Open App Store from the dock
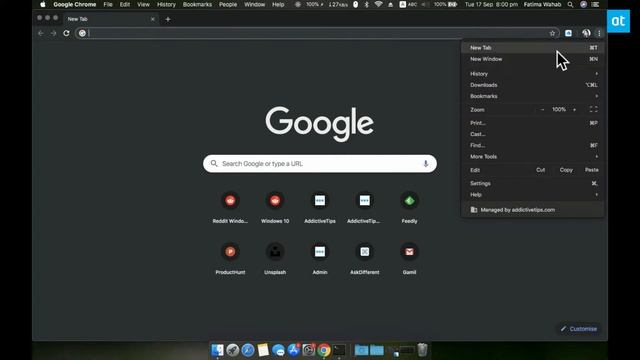 (293, 350)
